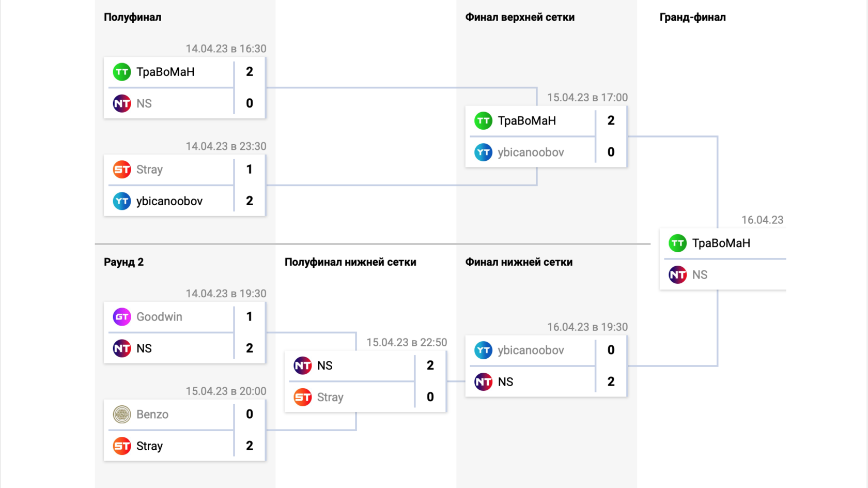Open the Goodwin team name link

(x=159, y=317)
